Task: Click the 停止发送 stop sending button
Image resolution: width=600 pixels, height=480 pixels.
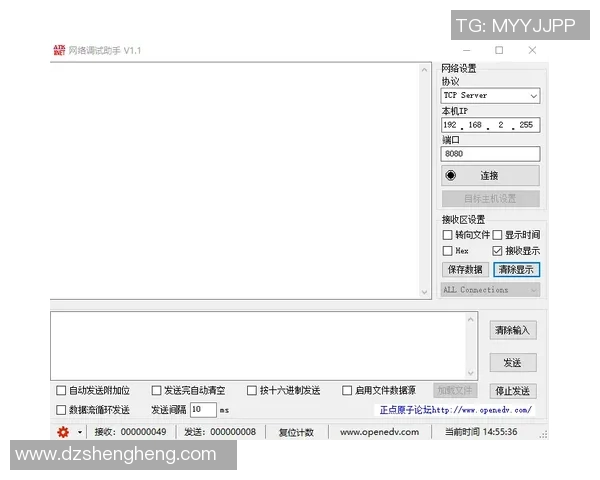Action: (513, 391)
